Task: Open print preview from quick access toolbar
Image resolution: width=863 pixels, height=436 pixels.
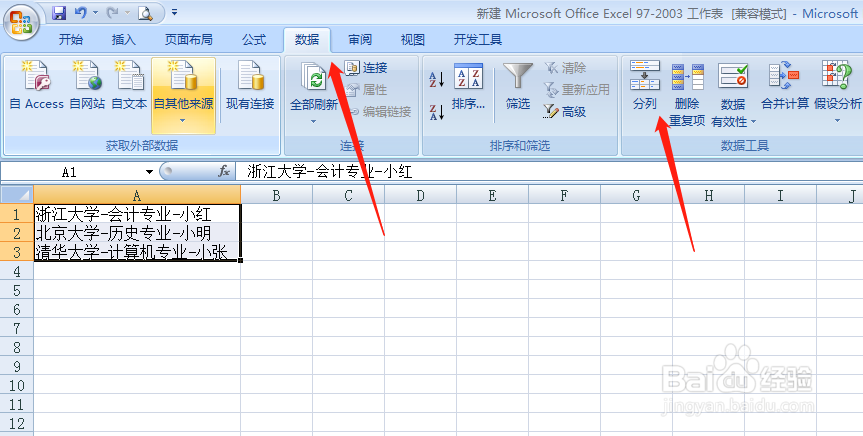Action: pyautogui.click(x=145, y=13)
